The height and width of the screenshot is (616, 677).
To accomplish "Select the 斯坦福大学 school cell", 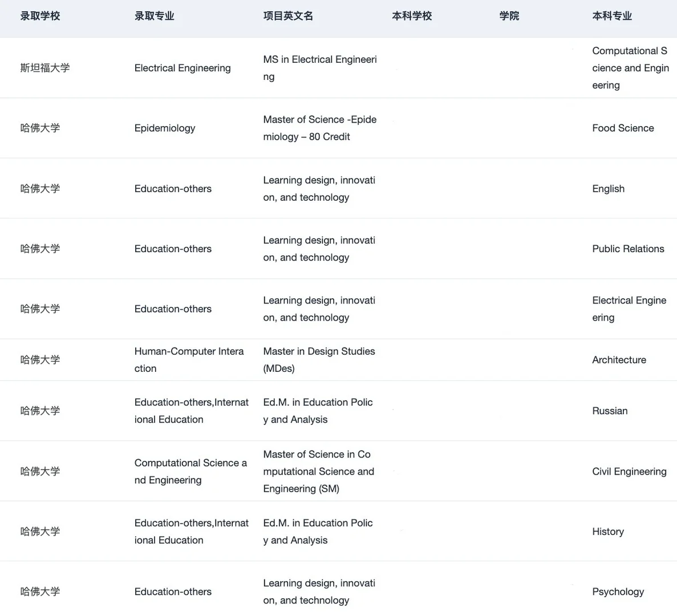I will click(x=45, y=68).
